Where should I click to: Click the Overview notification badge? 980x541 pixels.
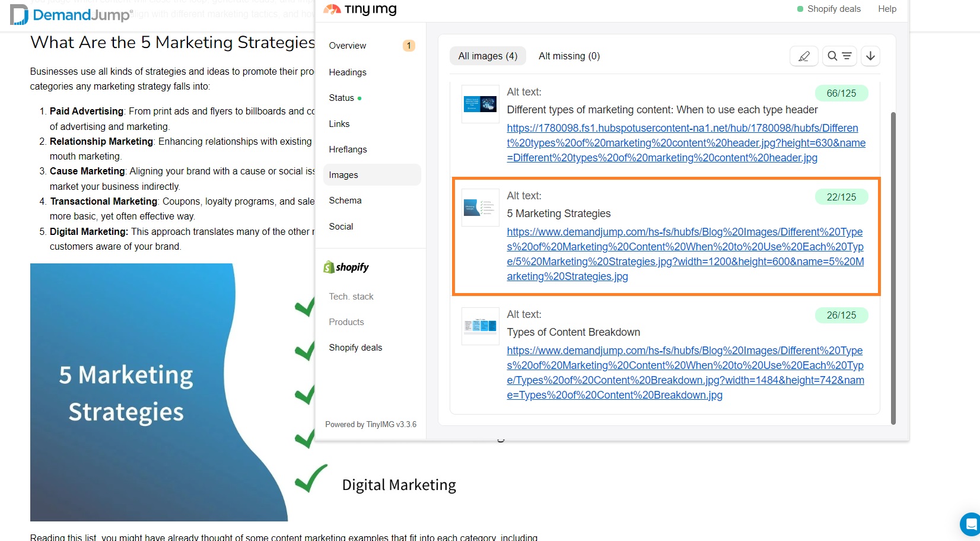click(408, 45)
